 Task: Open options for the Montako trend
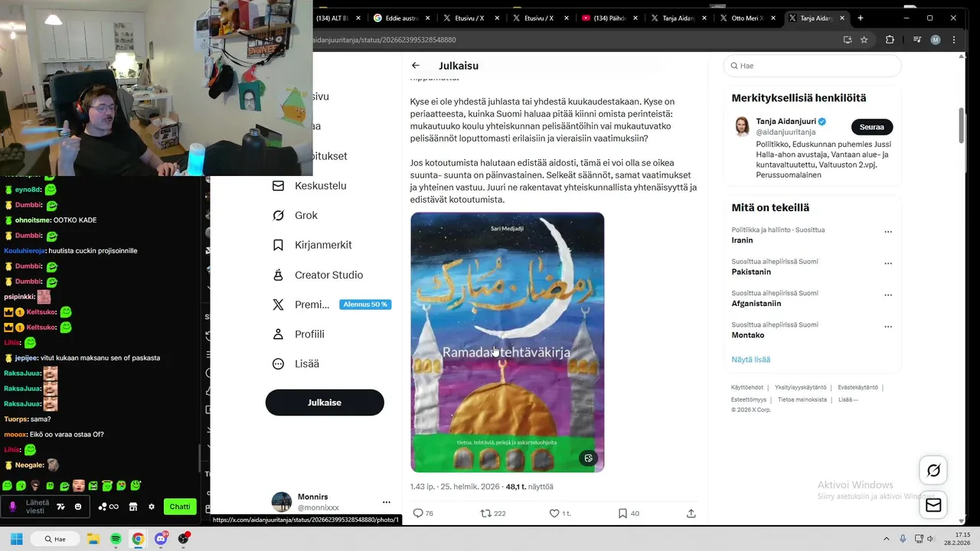click(x=888, y=327)
